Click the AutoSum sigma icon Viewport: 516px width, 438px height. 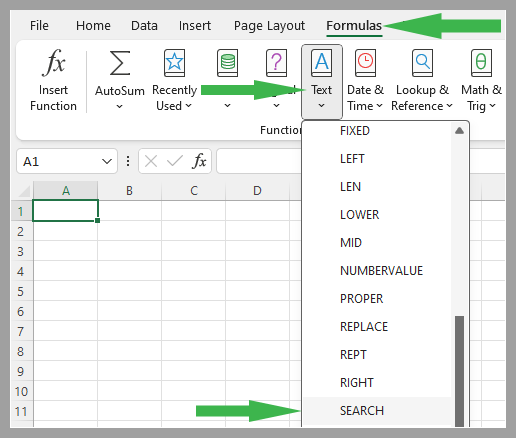[120, 63]
